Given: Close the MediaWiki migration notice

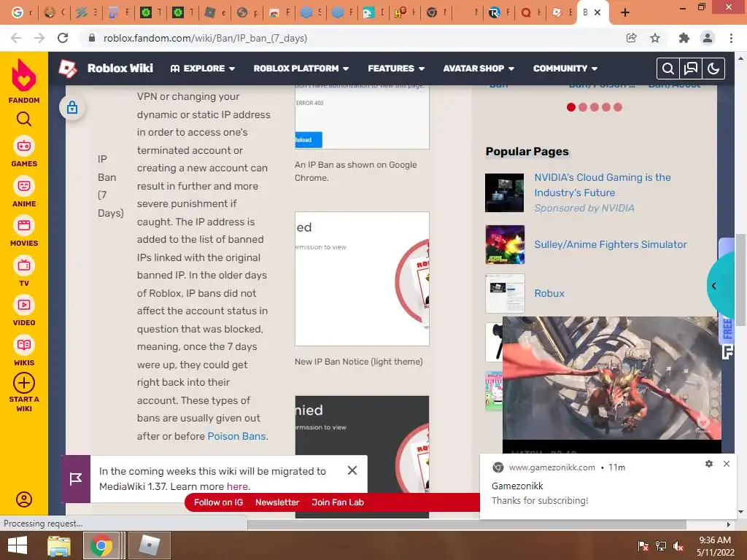Looking at the screenshot, I should 352,470.
